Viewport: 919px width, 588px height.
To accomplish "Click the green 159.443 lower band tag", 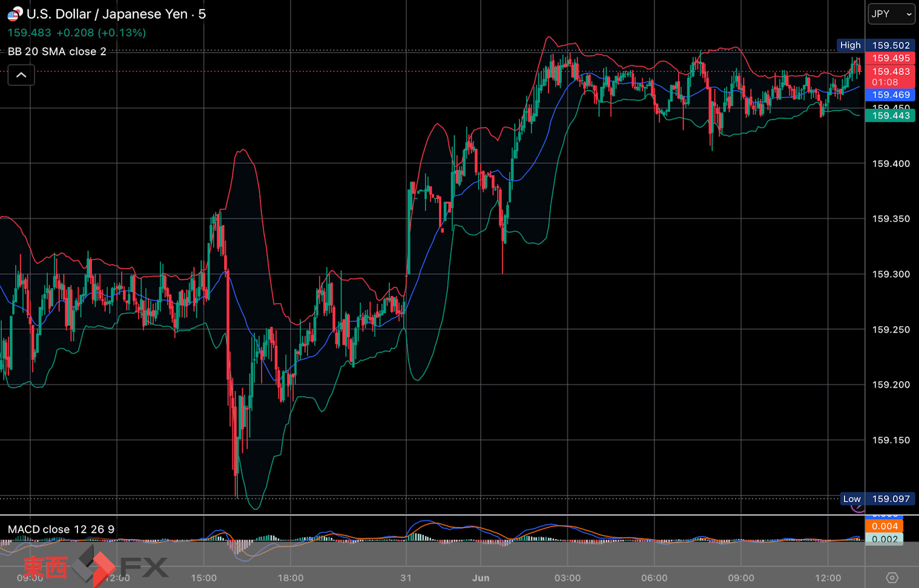I will click(890, 116).
